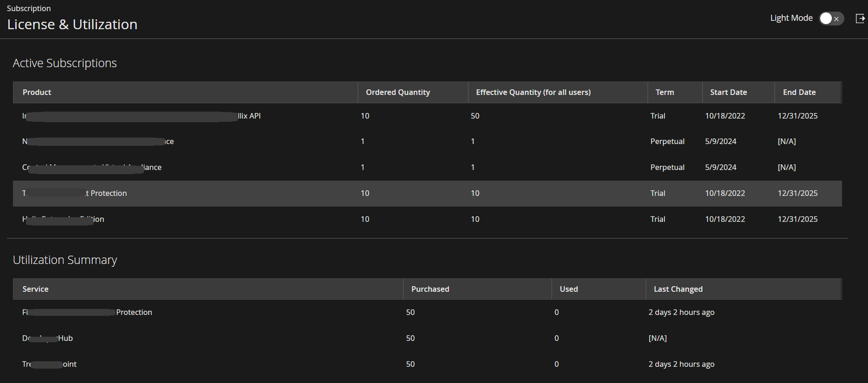Click the Active Subscriptions heading

tap(65, 63)
